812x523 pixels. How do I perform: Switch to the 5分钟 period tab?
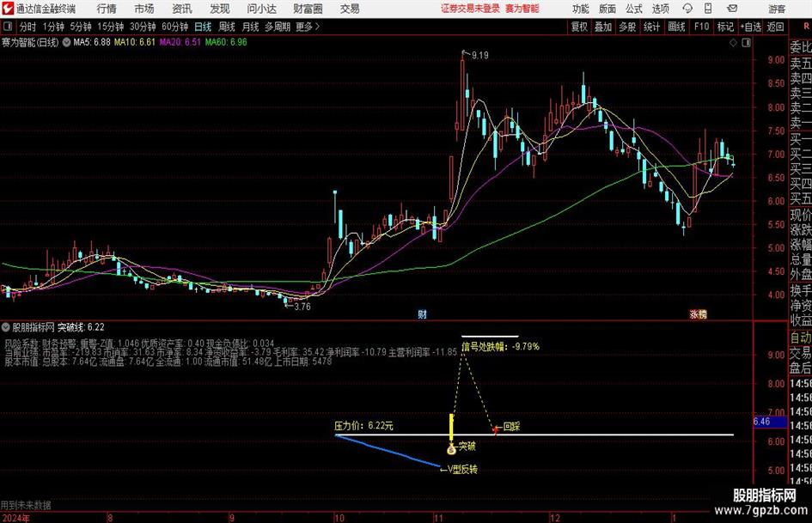click(x=81, y=27)
